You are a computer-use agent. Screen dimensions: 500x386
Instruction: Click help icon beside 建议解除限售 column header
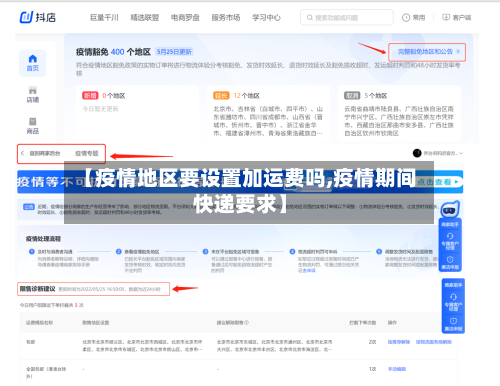pyautogui.click(x=247, y=322)
